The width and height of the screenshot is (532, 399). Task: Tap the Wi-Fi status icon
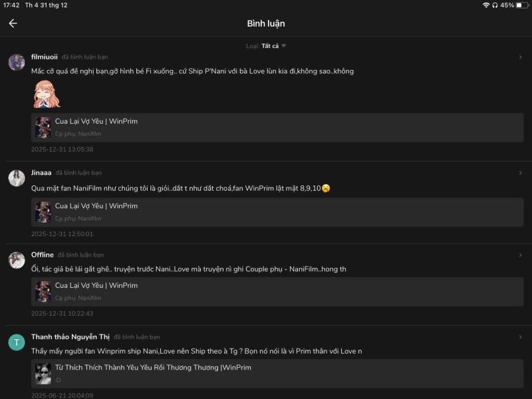[486, 5]
